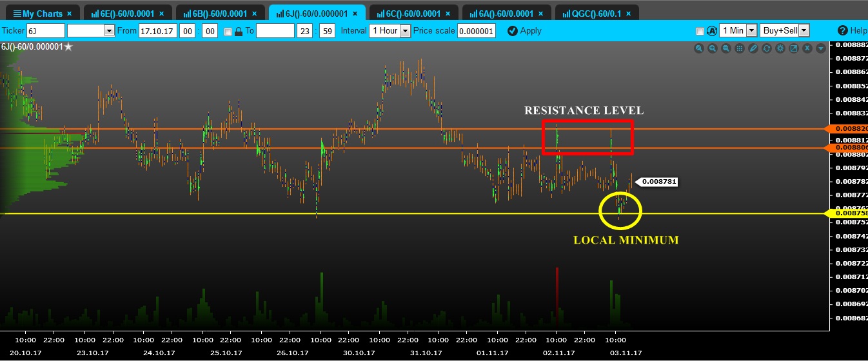Click the To minute field showing 59
Screen dimensions: 868x361
327,30
